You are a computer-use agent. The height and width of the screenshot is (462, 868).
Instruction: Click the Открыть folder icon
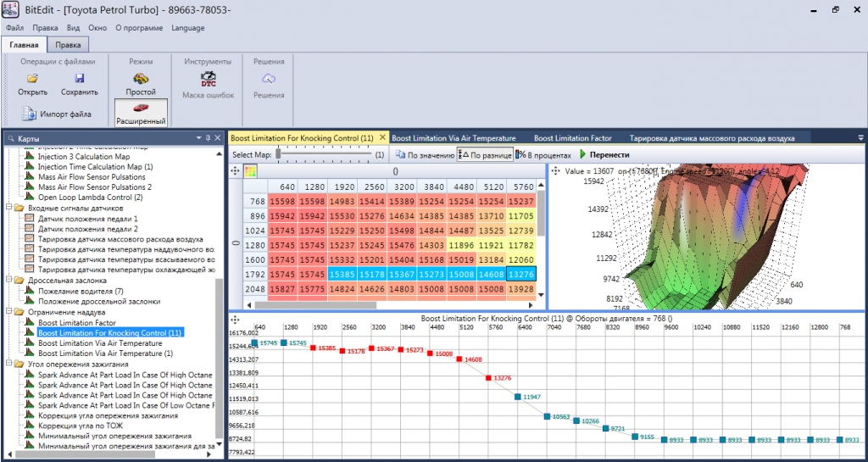point(32,79)
